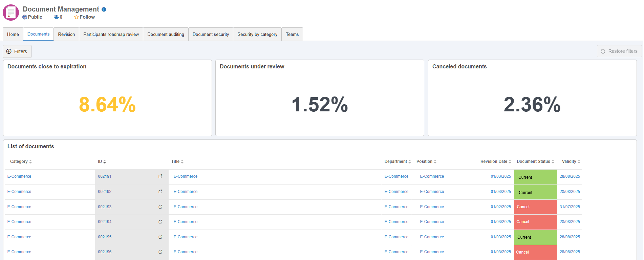Sort list by Position column arrows
This screenshot has height=260, width=644.
coord(435,162)
